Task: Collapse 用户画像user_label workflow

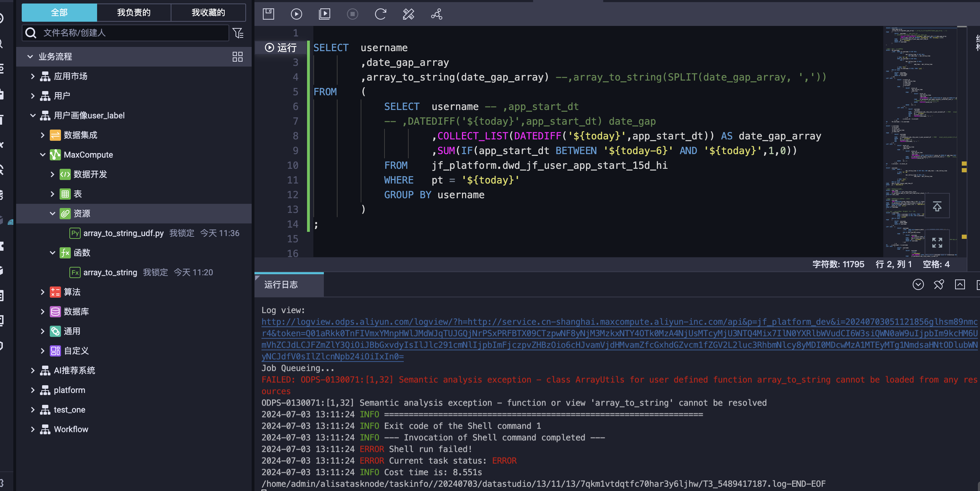Action: [33, 116]
